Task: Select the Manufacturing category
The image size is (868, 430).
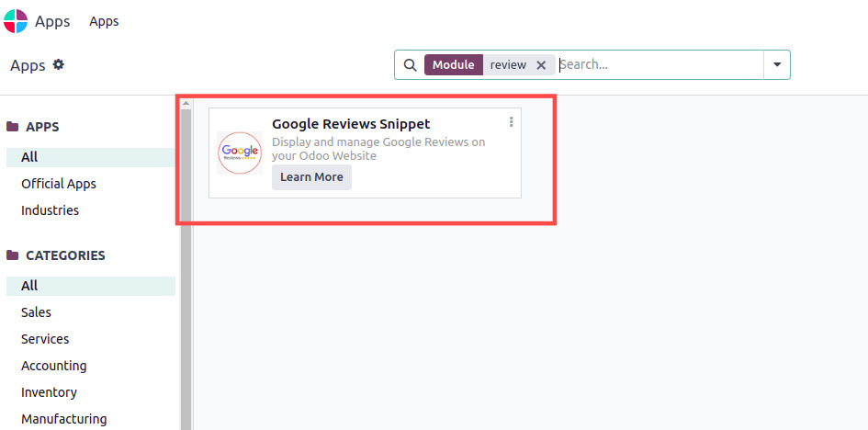Action: 63,419
